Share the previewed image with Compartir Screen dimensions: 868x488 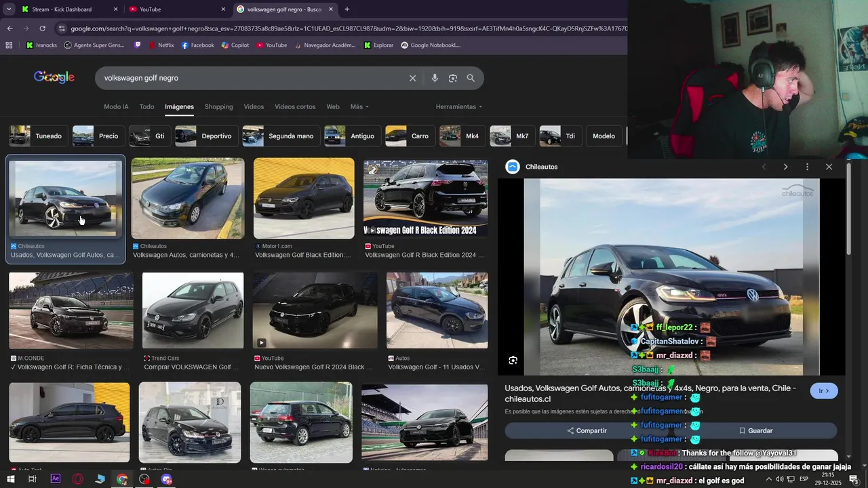click(587, 430)
